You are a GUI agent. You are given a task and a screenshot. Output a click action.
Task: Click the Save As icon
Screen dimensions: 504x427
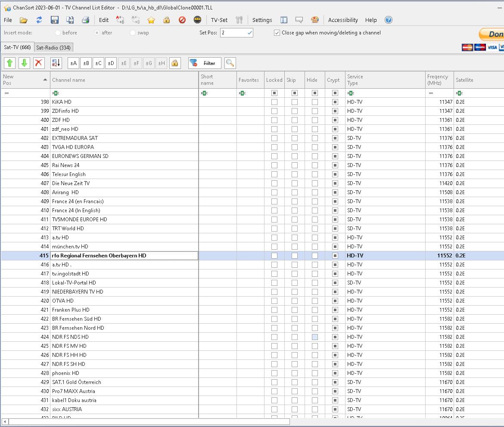click(x=70, y=20)
